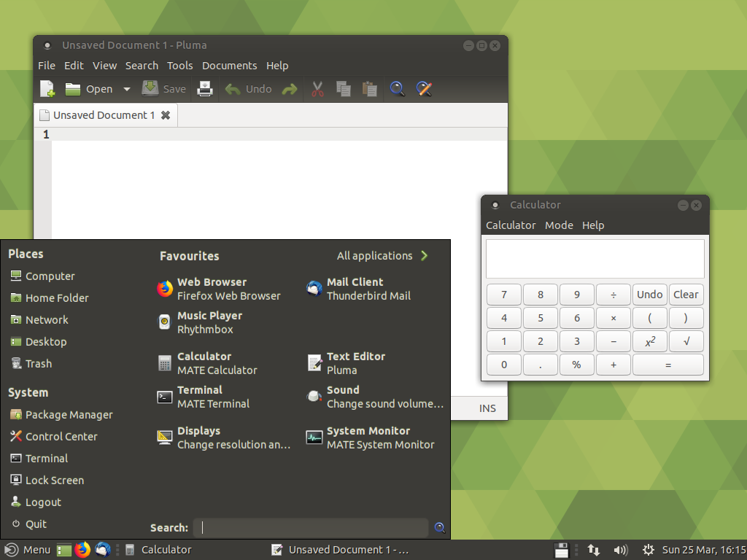Click the Calculator display entry field

click(x=595, y=259)
